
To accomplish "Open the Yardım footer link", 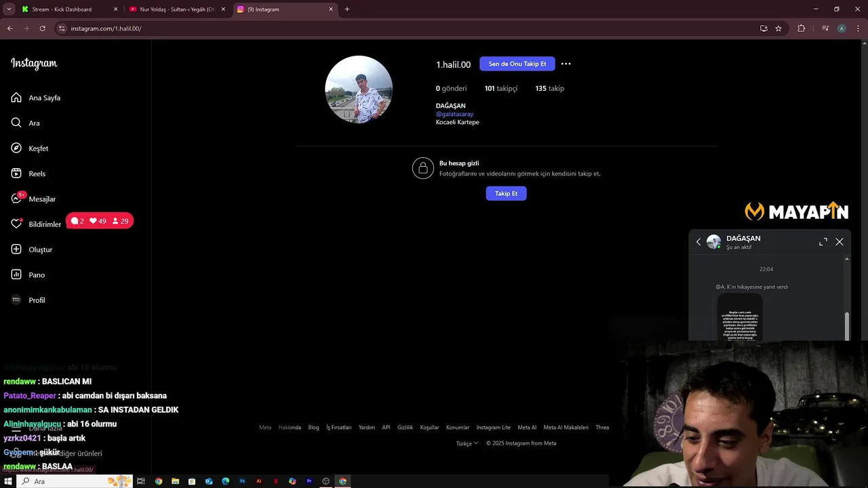I will point(367,428).
